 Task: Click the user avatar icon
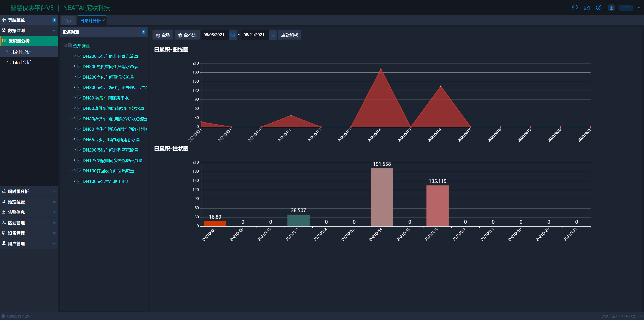611,8
